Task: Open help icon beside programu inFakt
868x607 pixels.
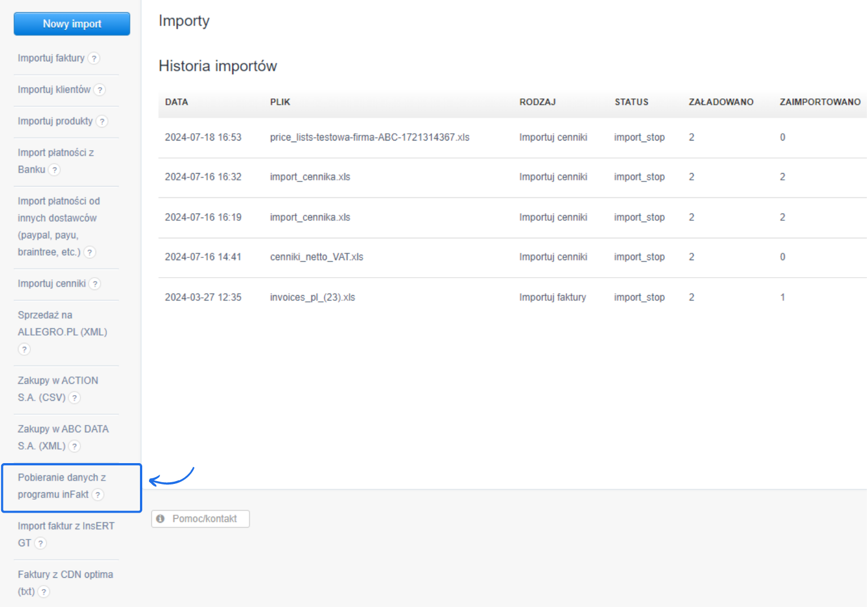Action: click(98, 495)
